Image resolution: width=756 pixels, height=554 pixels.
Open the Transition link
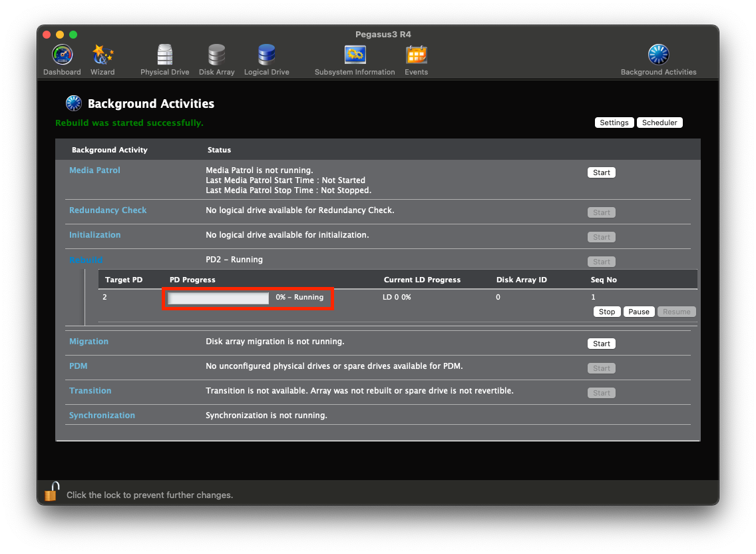[90, 390]
